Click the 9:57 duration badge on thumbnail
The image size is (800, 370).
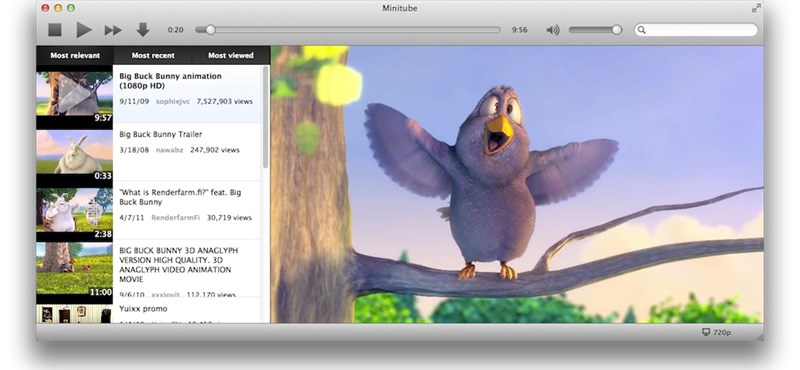point(103,118)
